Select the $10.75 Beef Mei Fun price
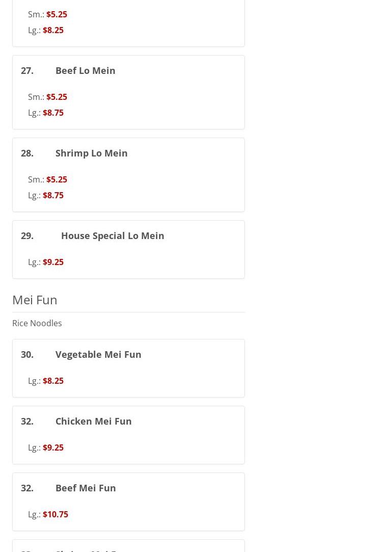Viewport: 392px width, 552px height. (x=55, y=514)
